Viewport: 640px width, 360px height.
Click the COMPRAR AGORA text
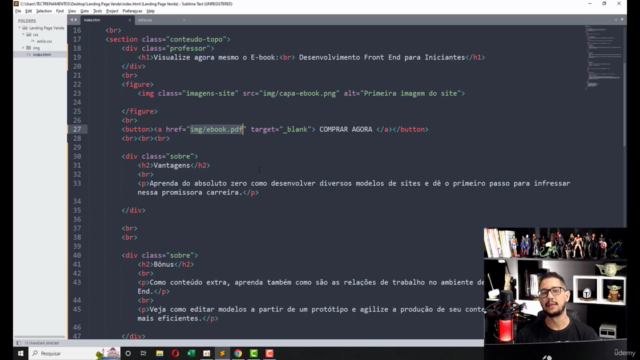[346, 129]
